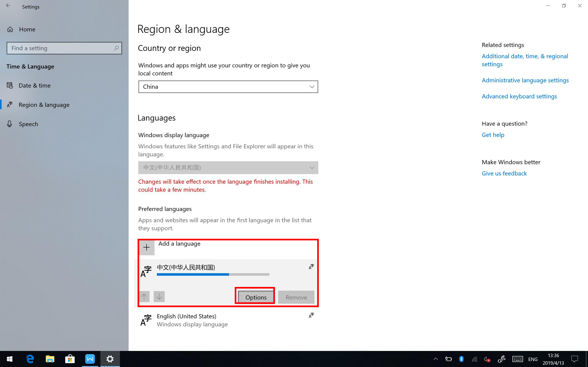
Task: Open the Action Center notification icon
Action: tap(574, 359)
